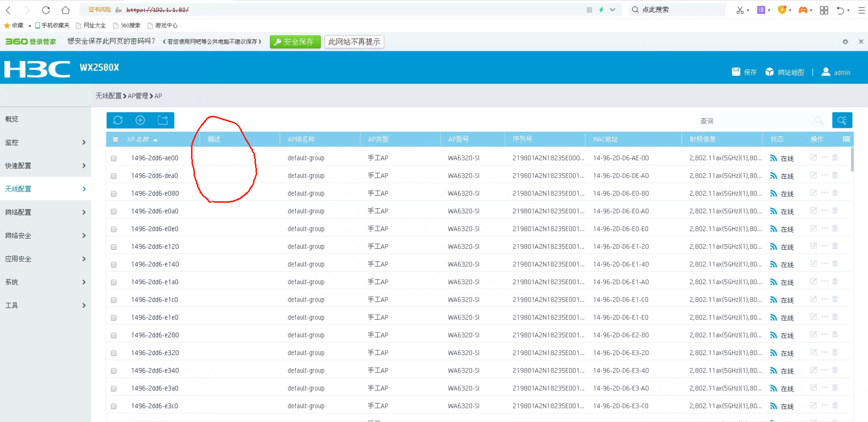Click the 查询 search input field
The image size is (868, 422).
click(x=755, y=121)
